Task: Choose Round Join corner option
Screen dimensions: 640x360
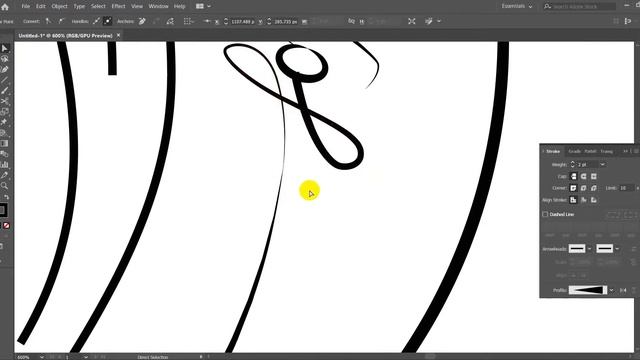Action: pyautogui.click(x=584, y=188)
